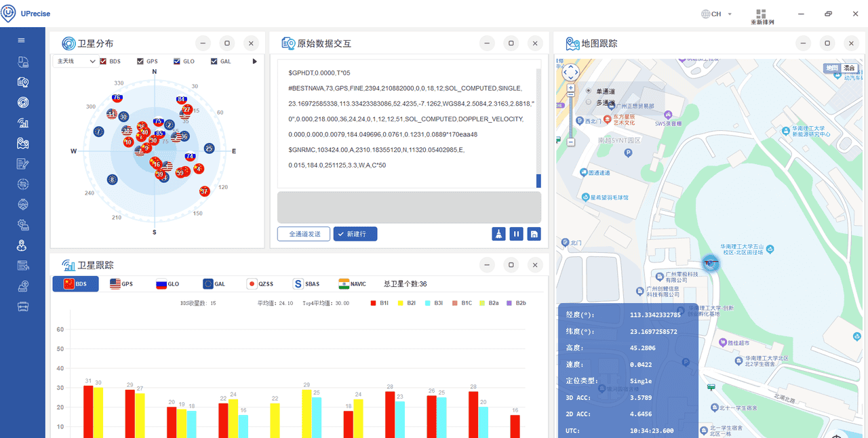Click the hamburger menu at sidebar top
The image size is (868, 438).
pos(22,39)
